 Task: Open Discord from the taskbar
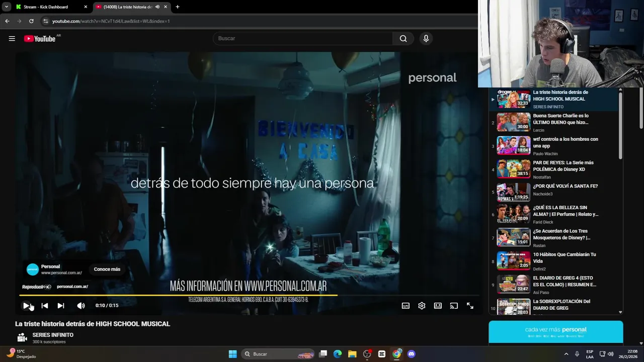pos(412,354)
